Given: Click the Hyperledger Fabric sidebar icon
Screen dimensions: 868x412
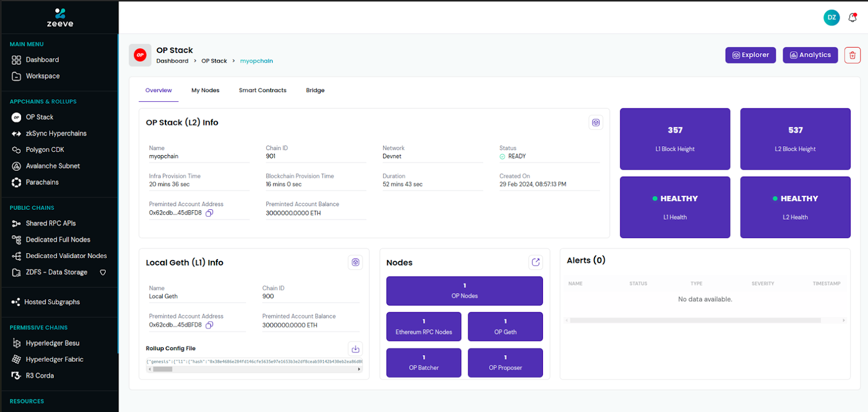Looking at the screenshot, I should click(16, 359).
